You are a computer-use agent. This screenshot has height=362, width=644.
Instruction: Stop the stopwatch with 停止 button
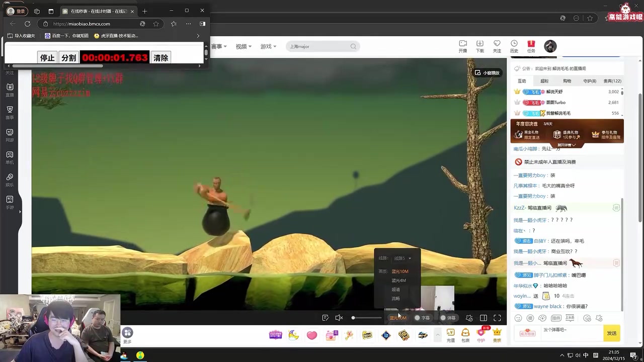(x=47, y=58)
